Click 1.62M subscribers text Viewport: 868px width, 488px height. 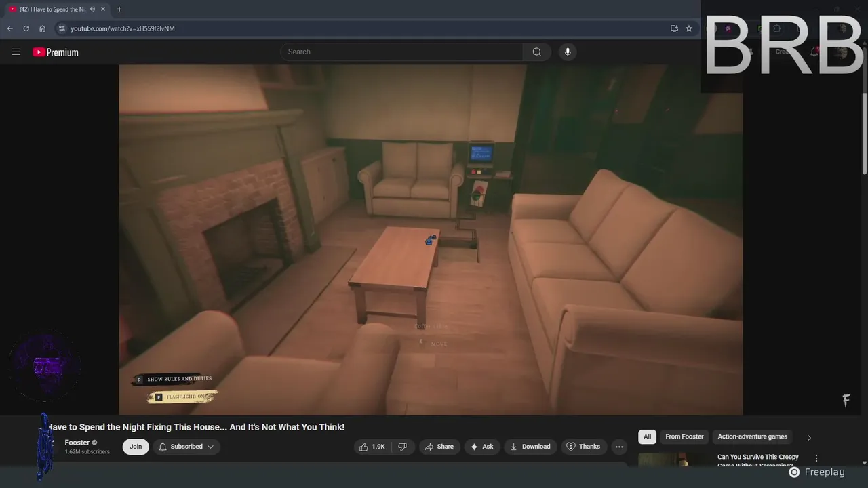click(87, 451)
